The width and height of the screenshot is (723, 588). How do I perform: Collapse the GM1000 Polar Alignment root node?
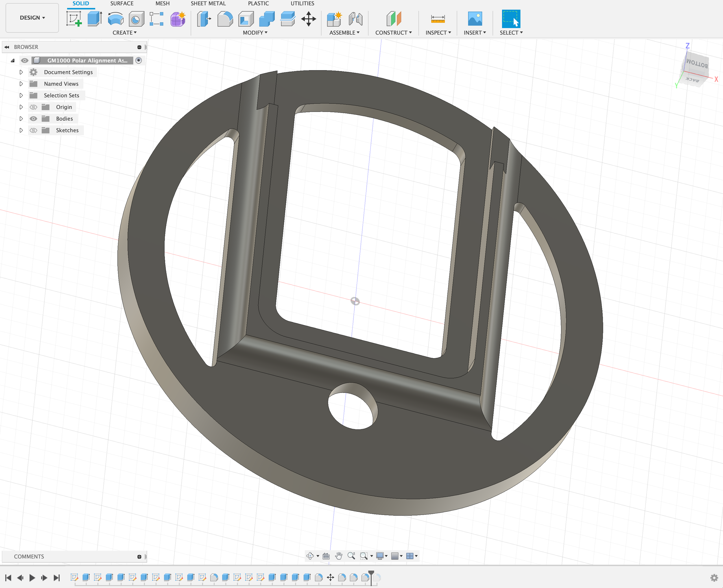pos(13,61)
